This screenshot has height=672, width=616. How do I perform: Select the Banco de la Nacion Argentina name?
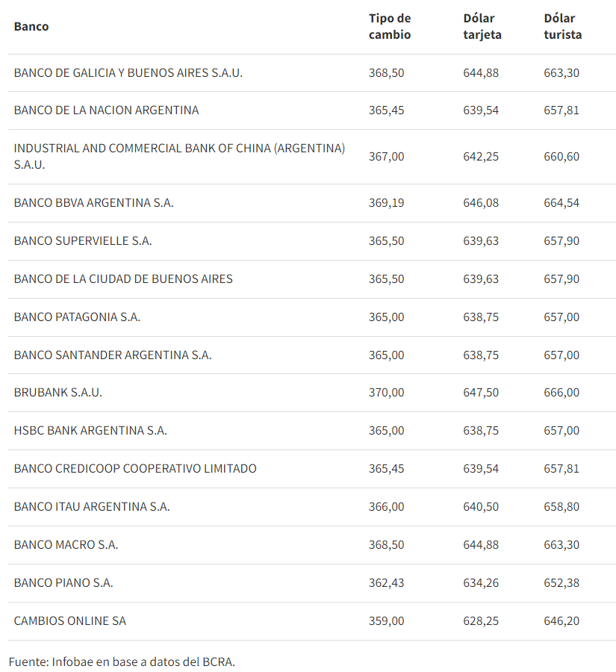click(x=106, y=111)
